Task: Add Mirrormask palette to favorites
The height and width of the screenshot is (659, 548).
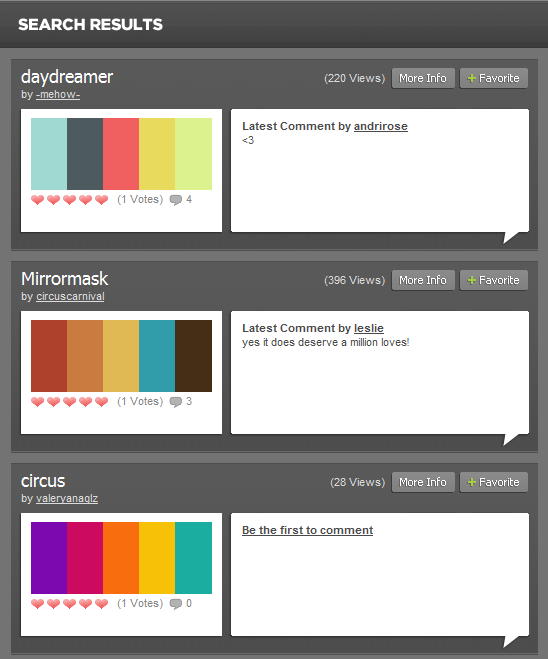Action: pos(494,280)
